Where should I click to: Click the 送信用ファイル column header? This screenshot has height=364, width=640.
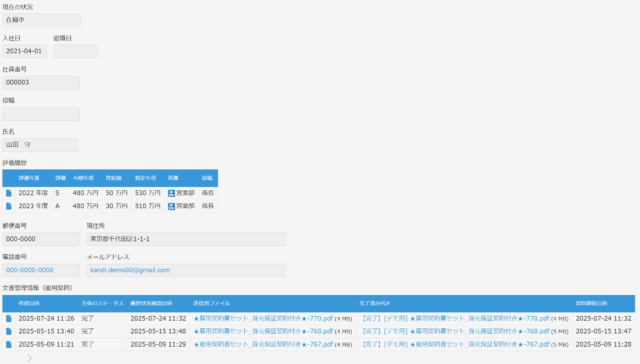[x=211, y=303]
